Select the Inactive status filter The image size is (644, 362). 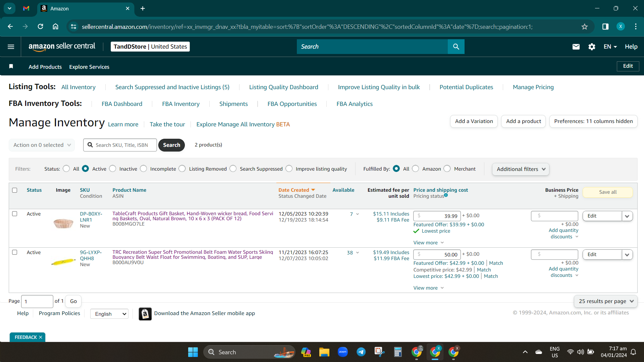point(113,169)
